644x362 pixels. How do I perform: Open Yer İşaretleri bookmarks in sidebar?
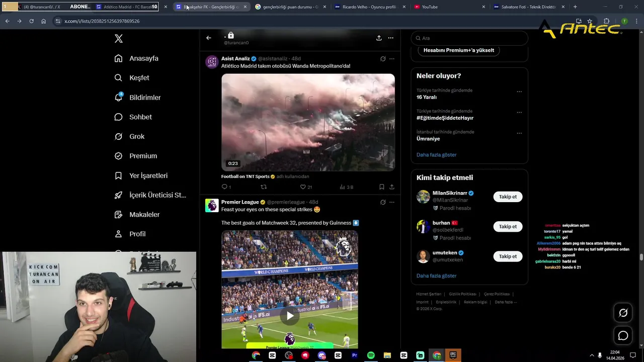click(x=141, y=175)
